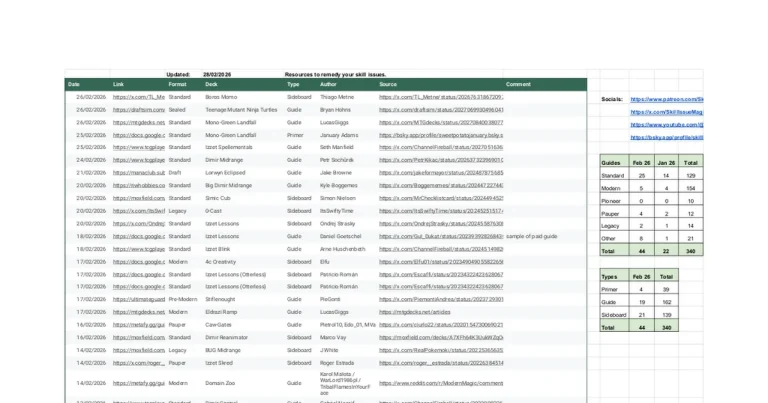Select the 'ItsSwiftyTime' author cell
This screenshot has height=403, width=768.
pos(336,211)
